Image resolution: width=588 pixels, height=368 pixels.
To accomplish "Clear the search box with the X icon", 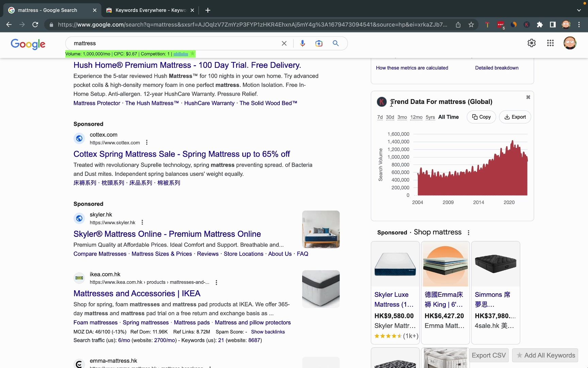I will 284,43.
